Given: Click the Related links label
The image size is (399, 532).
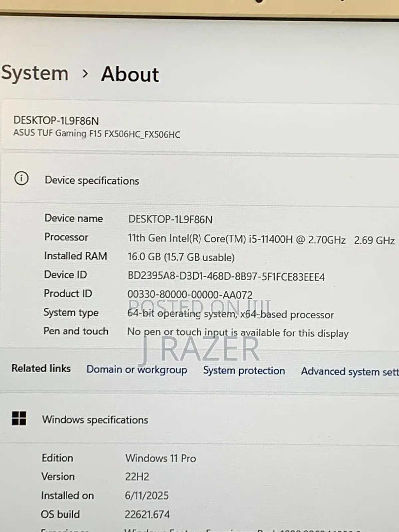Looking at the screenshot, I should [x=41, y=368].
